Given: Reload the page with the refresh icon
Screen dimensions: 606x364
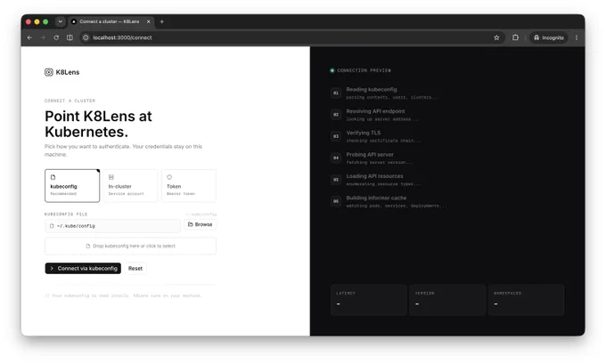Looking at the screenshot, I should coord(56,37).
